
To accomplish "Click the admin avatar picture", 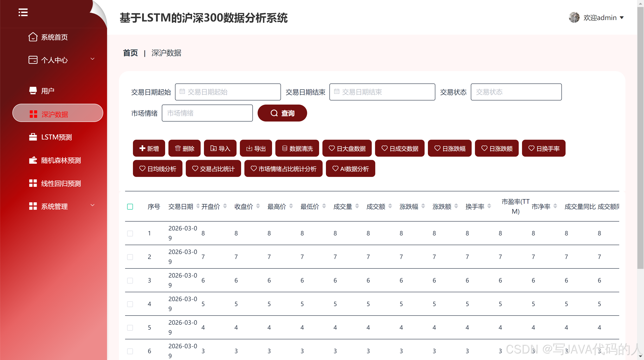I will pos(574,18).
